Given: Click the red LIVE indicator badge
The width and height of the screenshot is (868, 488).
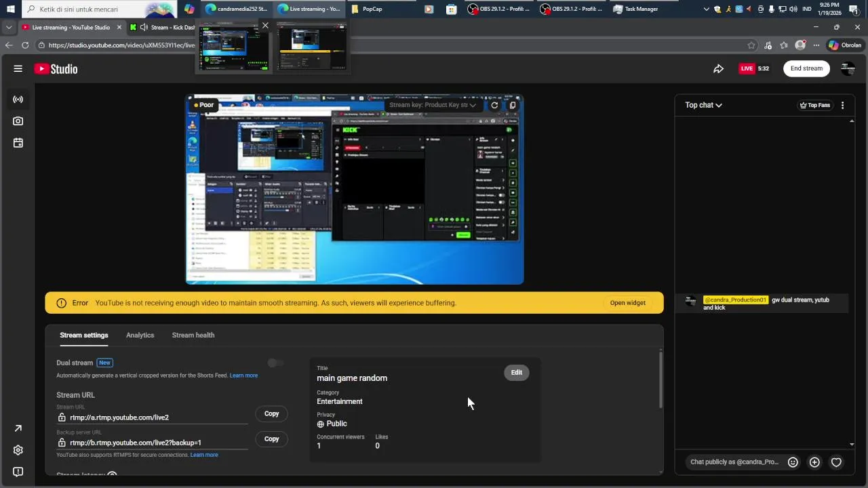Looking at the screenshot, I should coord(747,68).
